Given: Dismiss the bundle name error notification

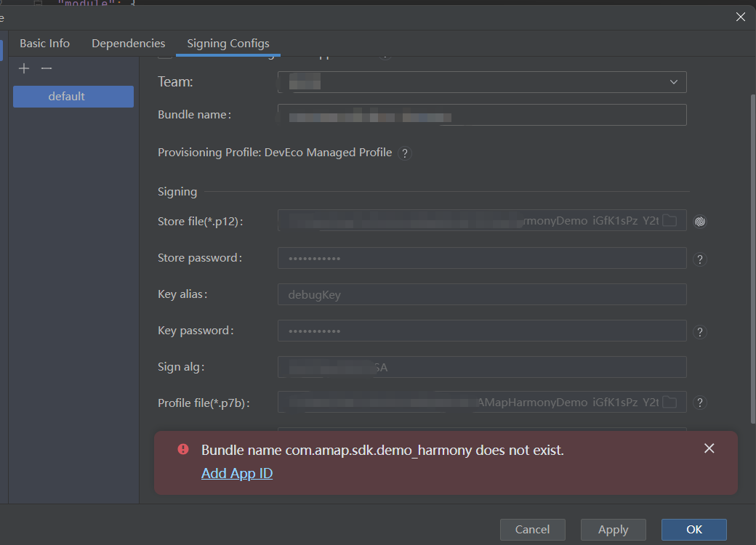Looking at the screenshot, I should (x=709, y=449).
